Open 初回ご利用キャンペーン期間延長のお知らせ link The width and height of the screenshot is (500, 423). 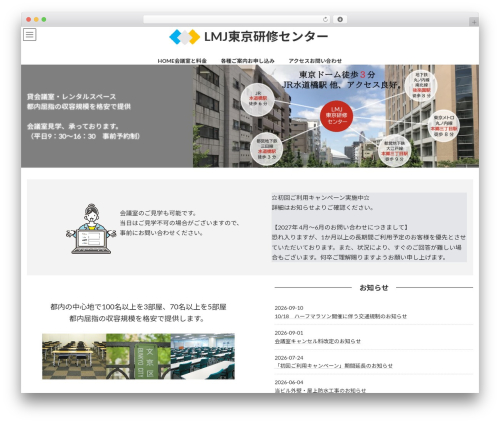[x=334, y=366]
